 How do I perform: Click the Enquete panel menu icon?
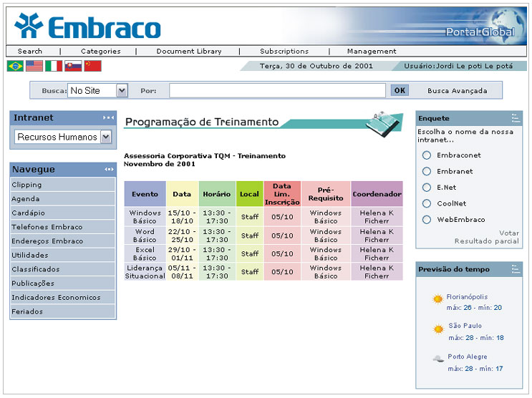click(x=516, y=118)
